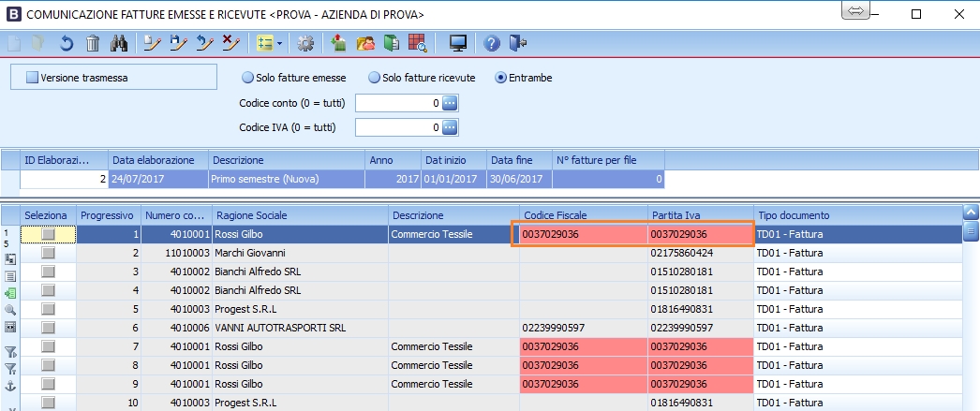This screenshot has width=980, height=411.
Task: Click the funnel filter icon directly above the anchor
Action: click(10, 369)
